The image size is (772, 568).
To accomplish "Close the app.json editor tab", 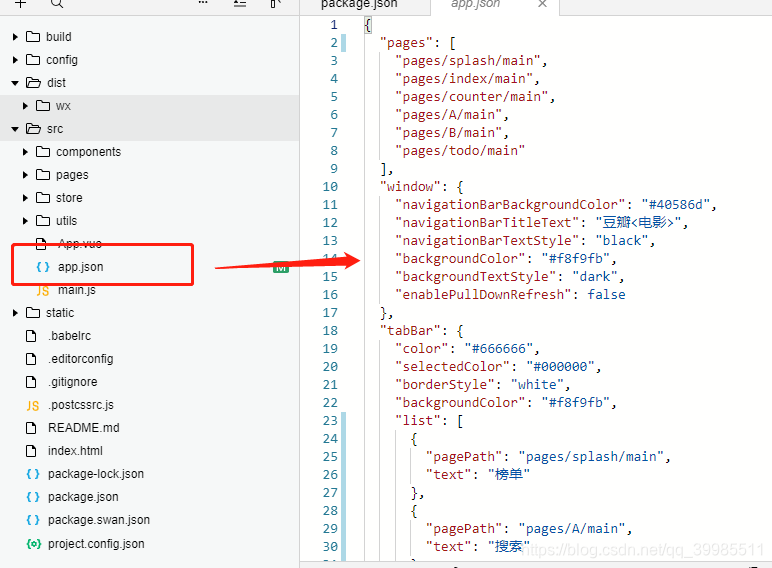I will point(543,4).
